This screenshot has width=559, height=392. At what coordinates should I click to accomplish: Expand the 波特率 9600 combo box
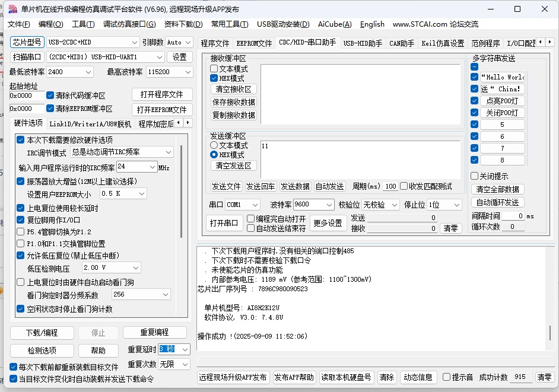[329, 205]
